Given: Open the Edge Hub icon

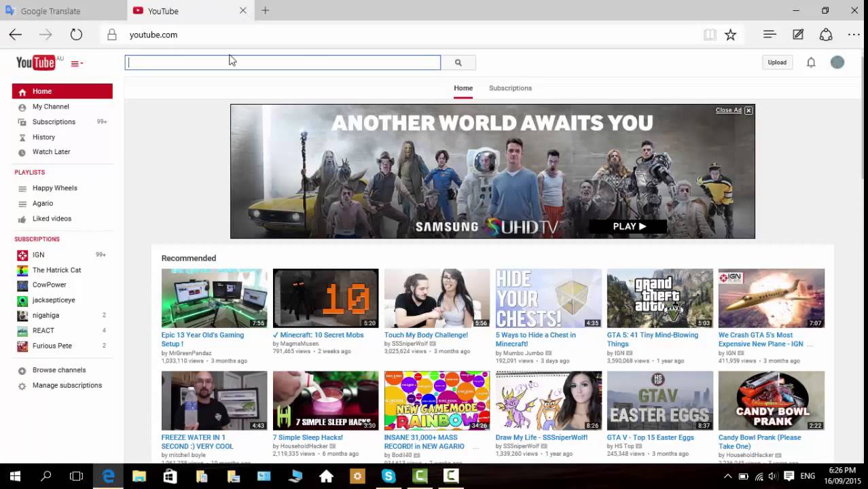Looking at the screenshot, I should point(770,35).
